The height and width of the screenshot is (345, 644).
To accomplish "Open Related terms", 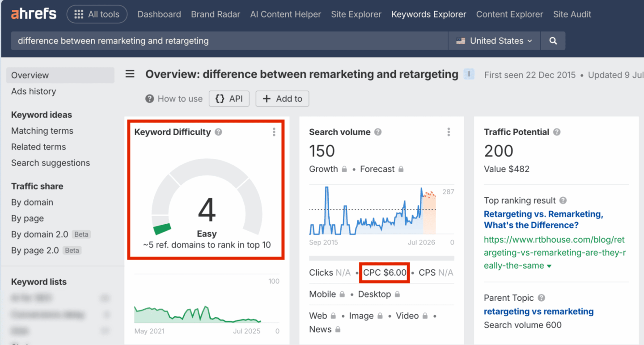I will click(x=38, y=147).
